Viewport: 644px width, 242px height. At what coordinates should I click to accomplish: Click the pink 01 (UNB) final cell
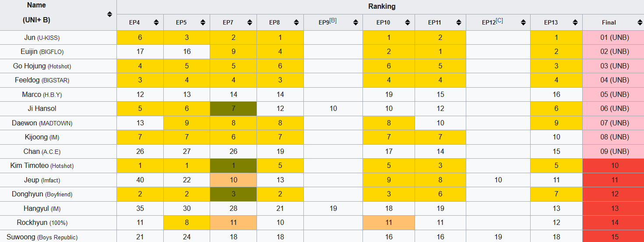[x=614, y=38]
